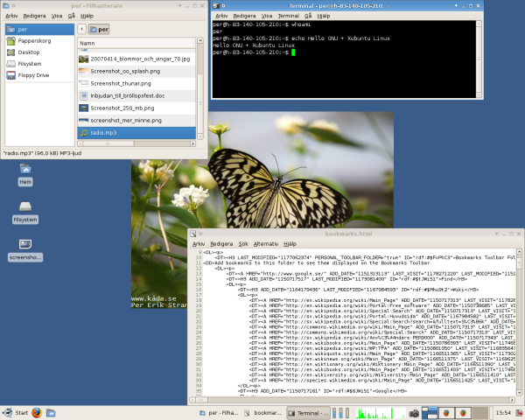Click scroll-right arrow in bookmarks.html editor

coord(512,400)
